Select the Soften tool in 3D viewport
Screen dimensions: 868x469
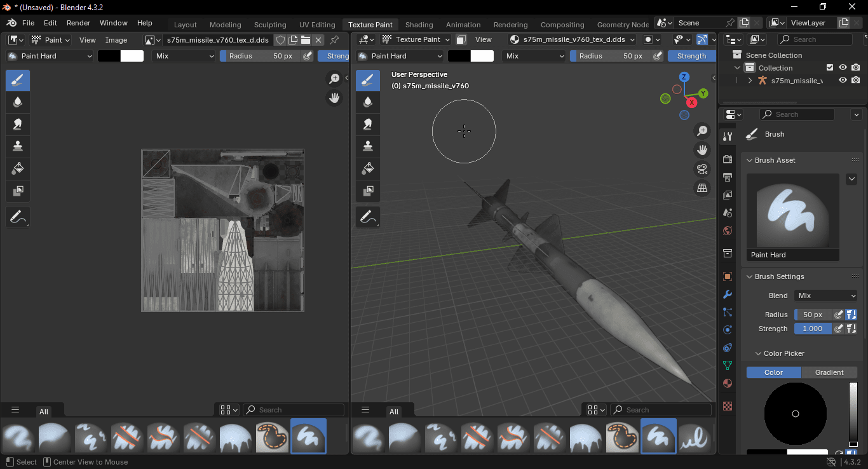pos(368,102)
